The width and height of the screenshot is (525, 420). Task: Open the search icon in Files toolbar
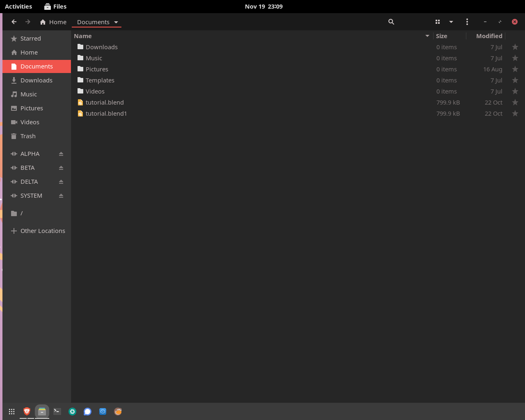click(390, 22)
